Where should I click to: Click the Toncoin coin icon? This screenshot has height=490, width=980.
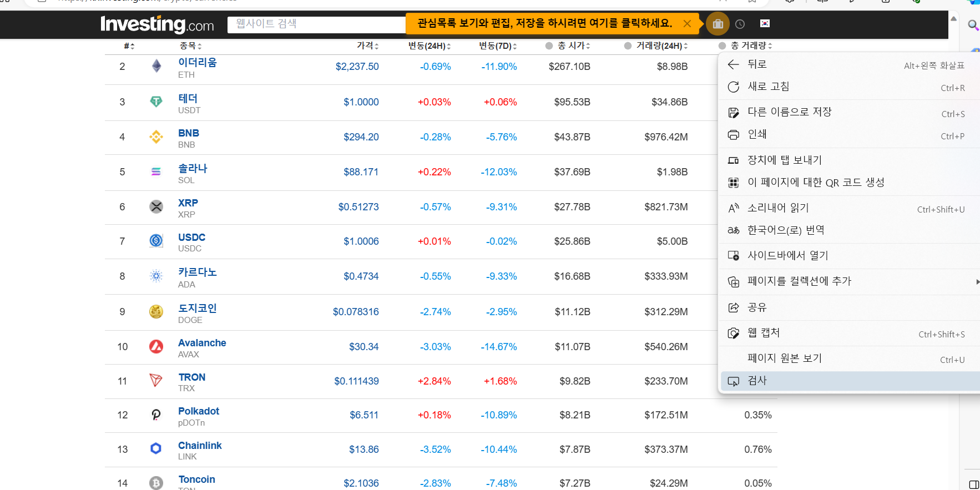pyautogui.click(x=156, y=483)
